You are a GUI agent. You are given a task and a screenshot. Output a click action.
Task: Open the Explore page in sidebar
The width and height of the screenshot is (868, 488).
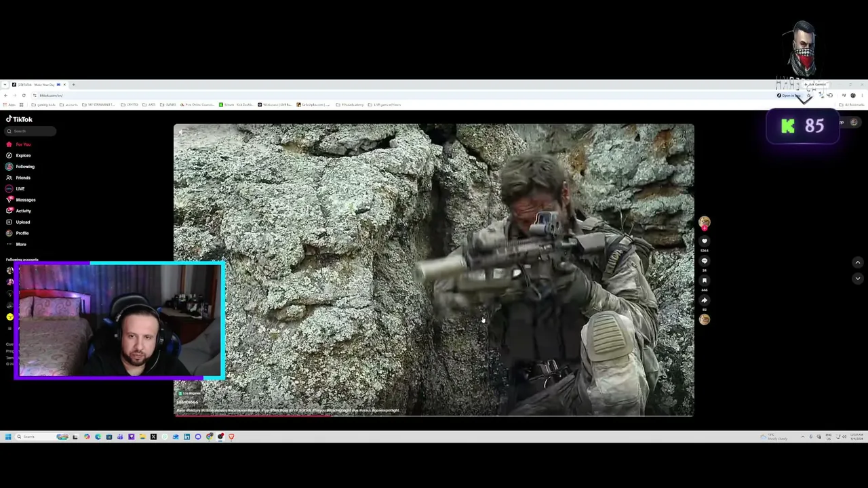click(x=19, y=155)
